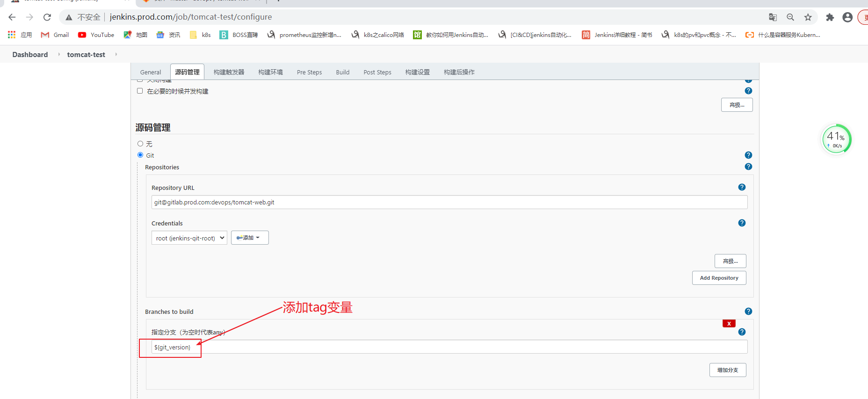Click the top 高级 advanced button
The image size is (868, 399).
point(737,105)
